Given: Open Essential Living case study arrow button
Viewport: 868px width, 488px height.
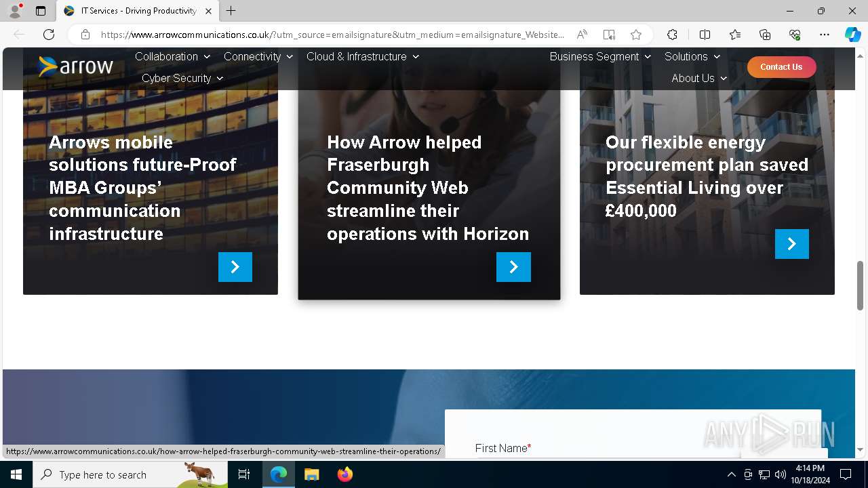Looking at the screenshot, I should tap(792, 244).
